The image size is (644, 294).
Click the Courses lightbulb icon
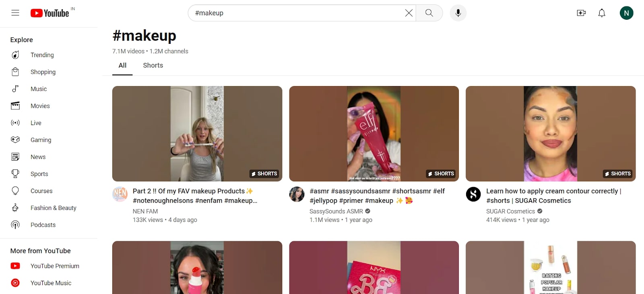(x=15, y=191)
